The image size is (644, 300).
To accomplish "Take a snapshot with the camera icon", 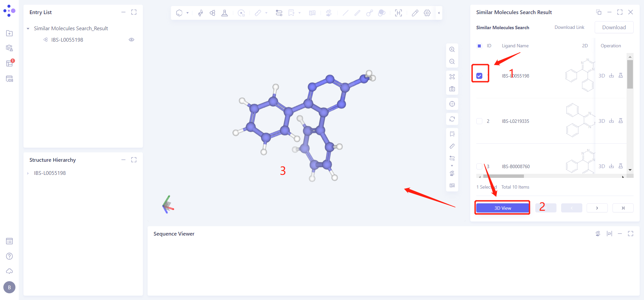I will tap(452, 89).
